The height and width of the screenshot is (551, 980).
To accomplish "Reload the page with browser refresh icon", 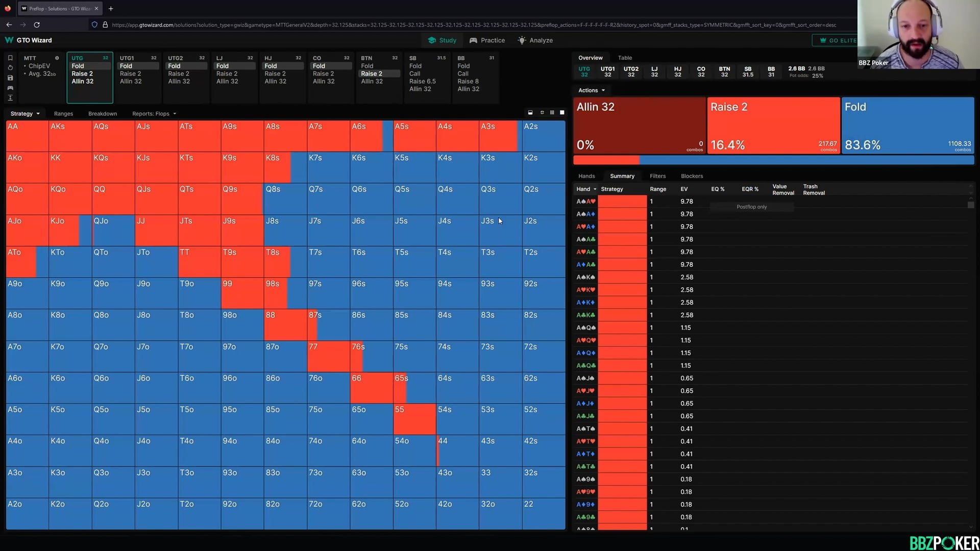I will coord(37,24).
